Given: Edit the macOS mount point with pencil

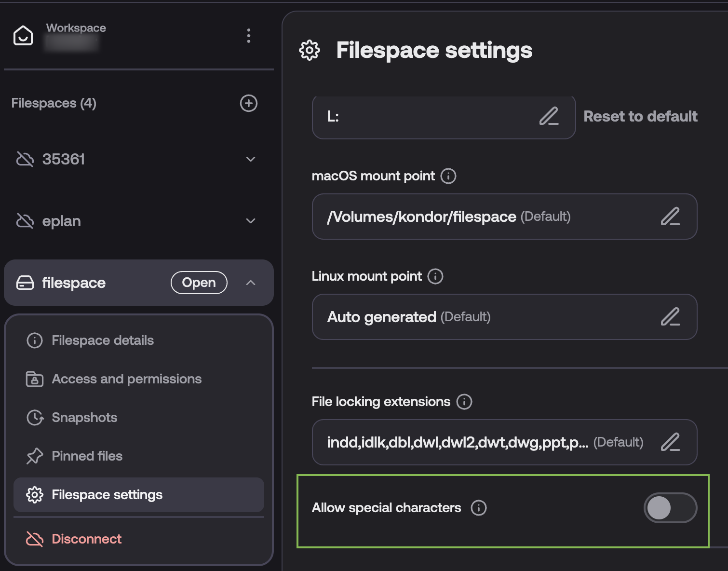Looking at the screenshot, I should tap(670, 217).
